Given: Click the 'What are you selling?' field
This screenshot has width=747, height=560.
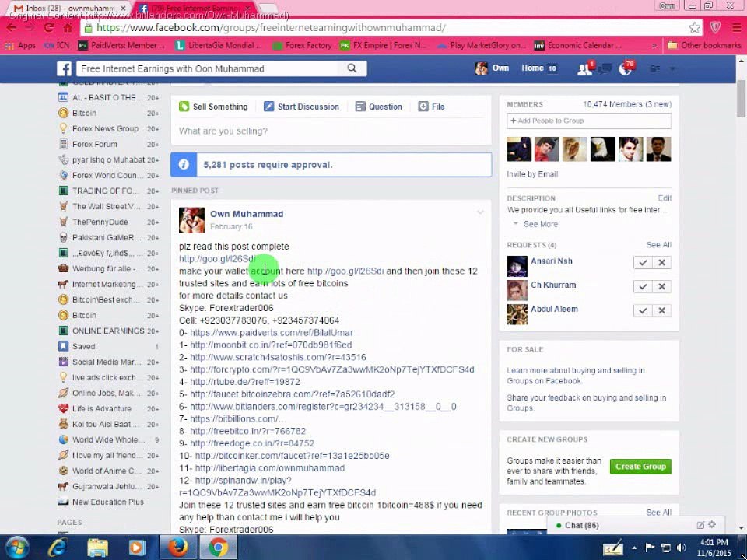Looking at the screenshot, I should click(x=331, y=131).
